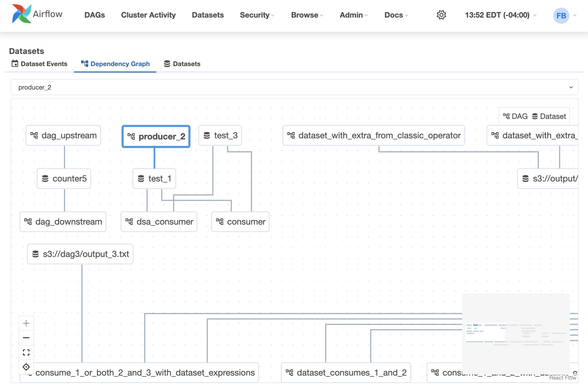Select the test_1 dataset node
588x390 pixels.
click(154, 179)
